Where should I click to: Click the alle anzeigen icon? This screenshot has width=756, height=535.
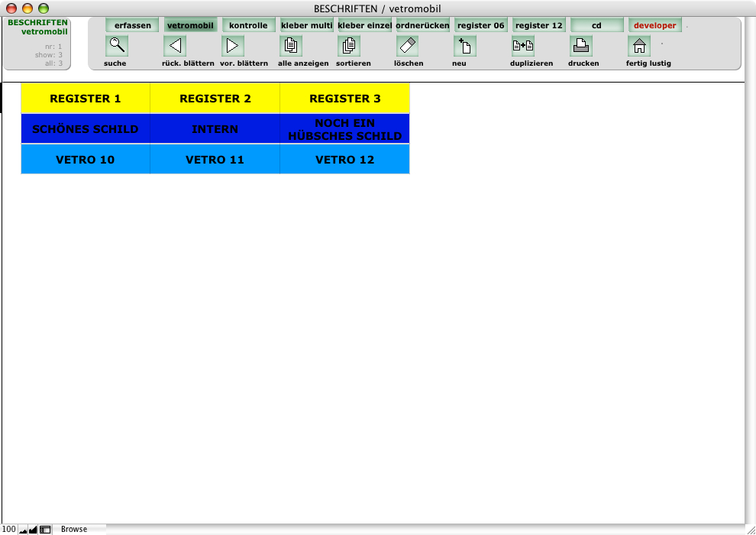[x=291, y=46]
